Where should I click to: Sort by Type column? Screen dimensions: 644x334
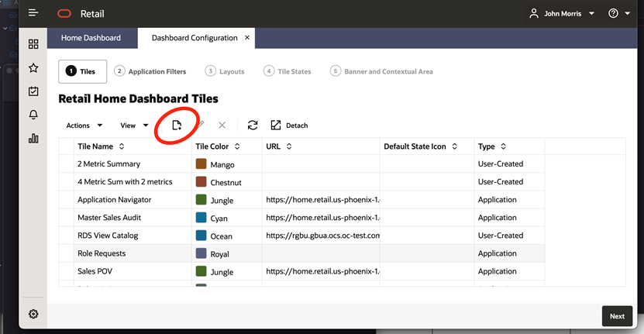[x=503, y=146]
